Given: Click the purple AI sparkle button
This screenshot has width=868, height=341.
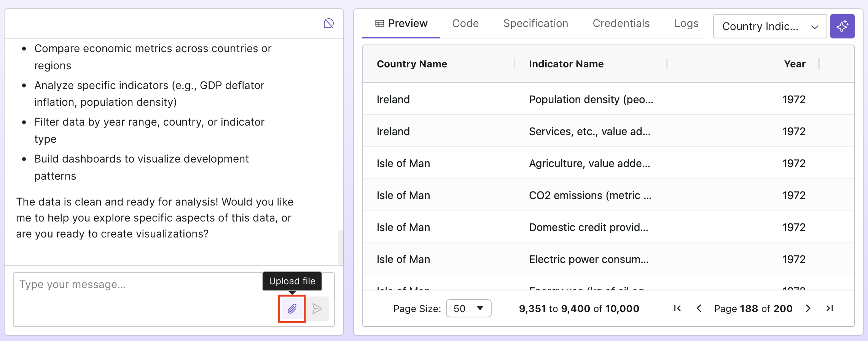Looking at the screenshot, I should pyautogui.click(x=842, y=26).
